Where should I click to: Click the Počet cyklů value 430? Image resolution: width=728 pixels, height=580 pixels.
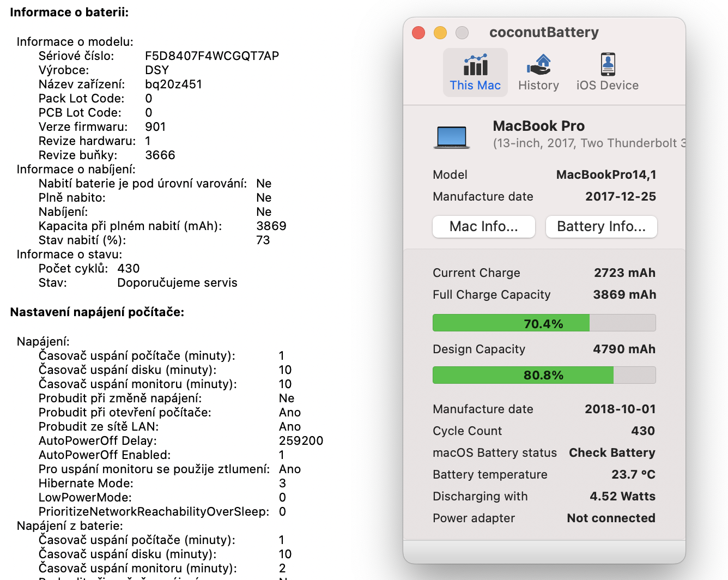(129, 269)
